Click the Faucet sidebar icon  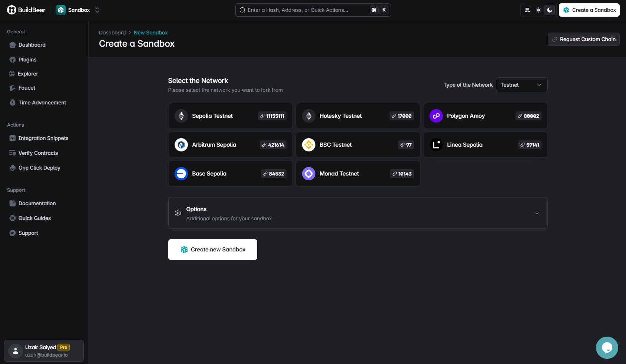13,88
